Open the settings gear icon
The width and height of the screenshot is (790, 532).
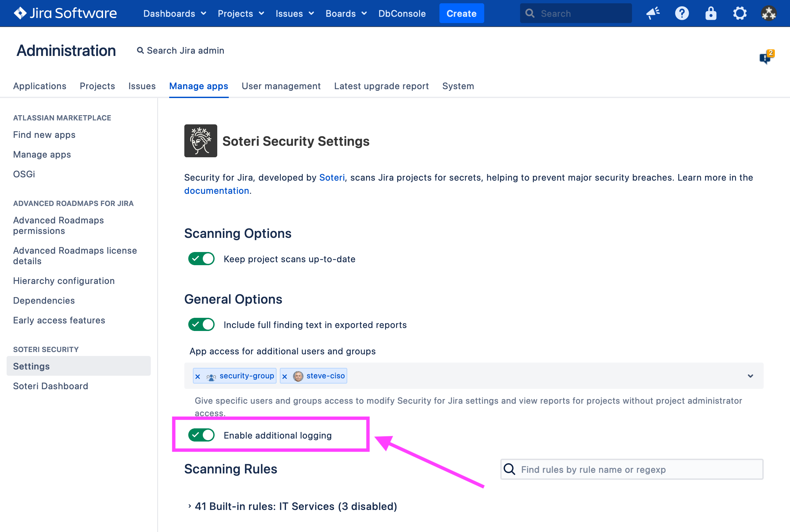pos(739,13)
